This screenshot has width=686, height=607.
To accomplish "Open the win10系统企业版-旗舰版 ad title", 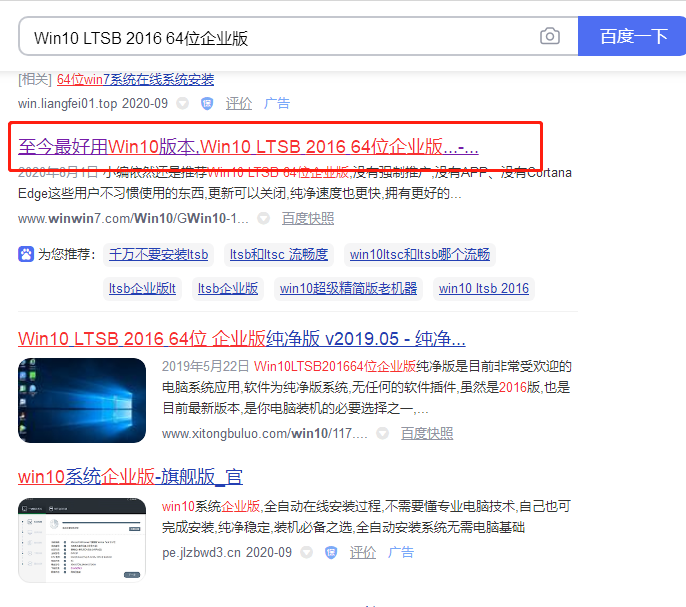I will pyautogui.click(x=130, y=476).
